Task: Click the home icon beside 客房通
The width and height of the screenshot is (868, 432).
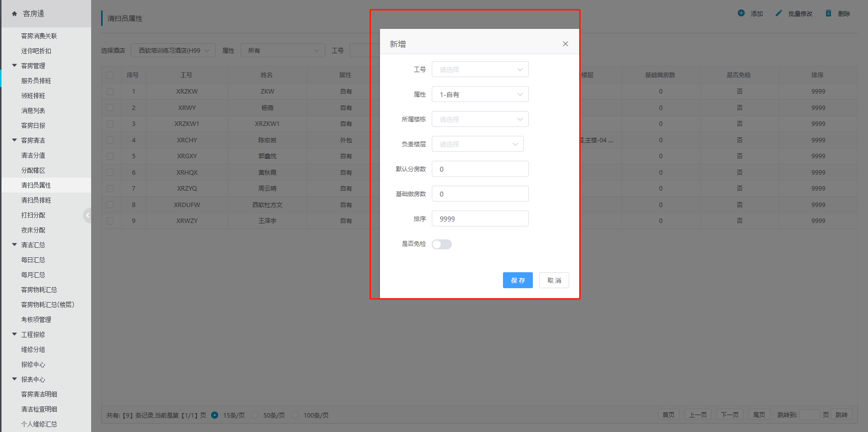Action: point(14,14)
